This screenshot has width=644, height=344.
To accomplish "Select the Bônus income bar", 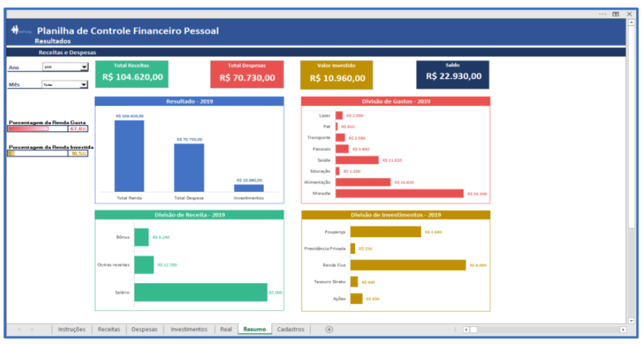I will tap(141, 237).
